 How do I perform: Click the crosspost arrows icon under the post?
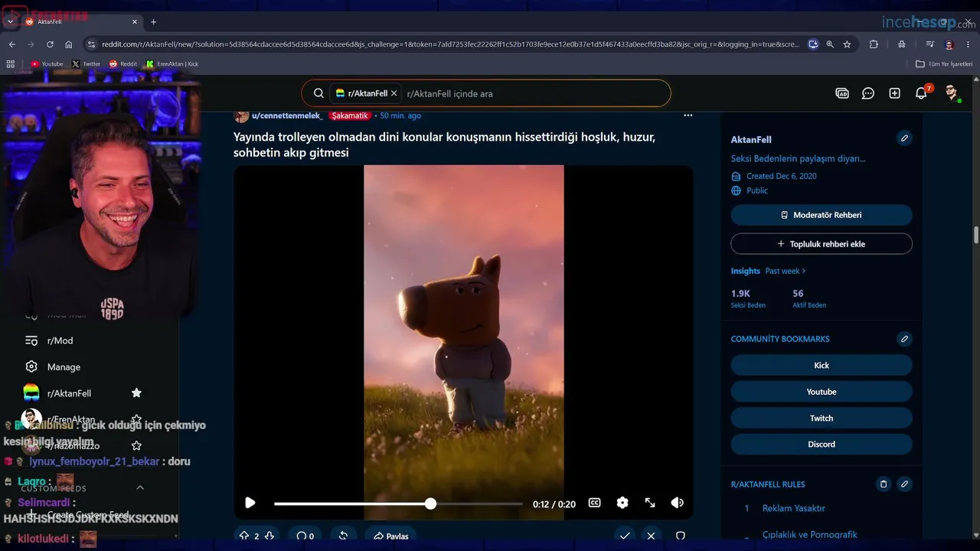343,536
